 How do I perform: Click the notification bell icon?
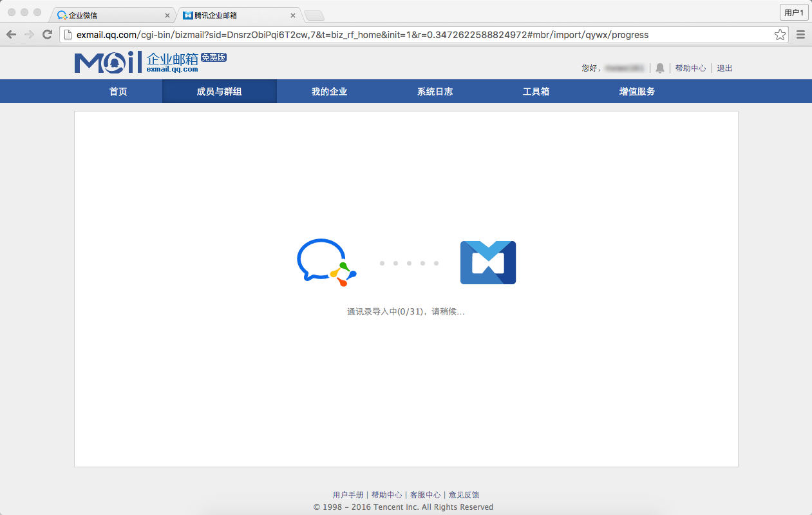[x=659, y=68]
